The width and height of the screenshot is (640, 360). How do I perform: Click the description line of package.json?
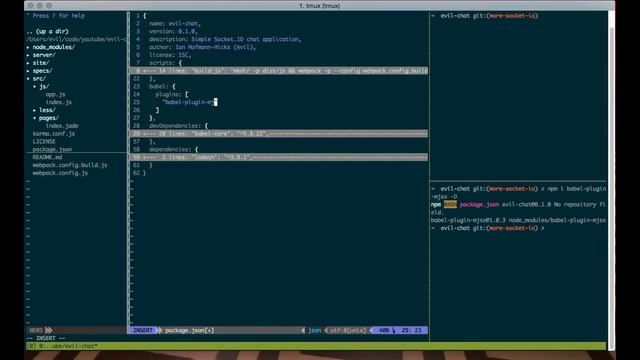tap(225, 39)
